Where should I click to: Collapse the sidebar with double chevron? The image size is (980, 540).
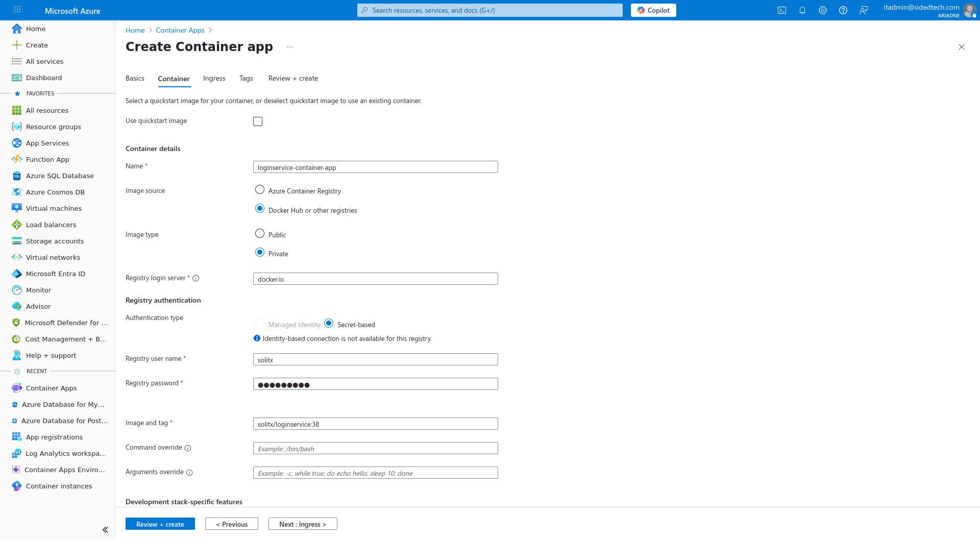(x=105, y=530)
